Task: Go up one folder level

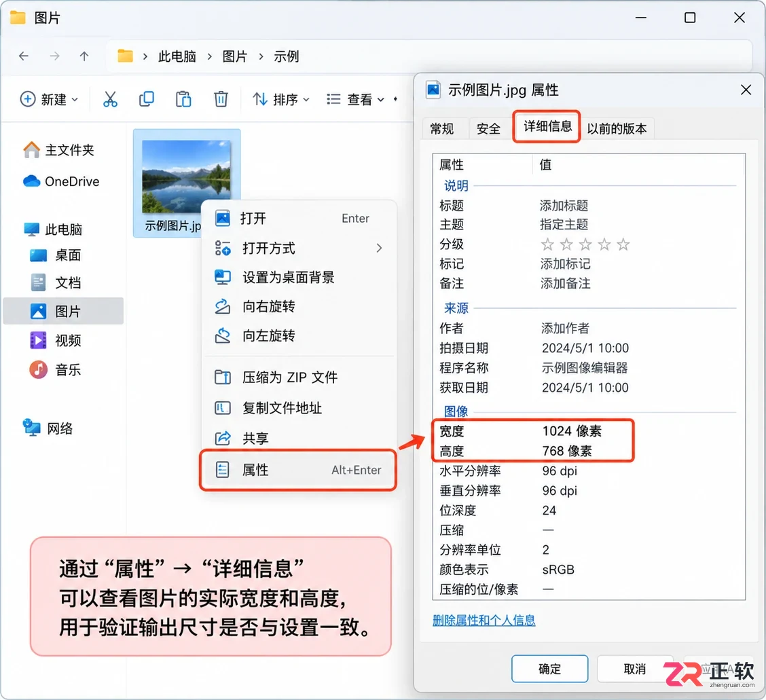Action: point(84,56)
